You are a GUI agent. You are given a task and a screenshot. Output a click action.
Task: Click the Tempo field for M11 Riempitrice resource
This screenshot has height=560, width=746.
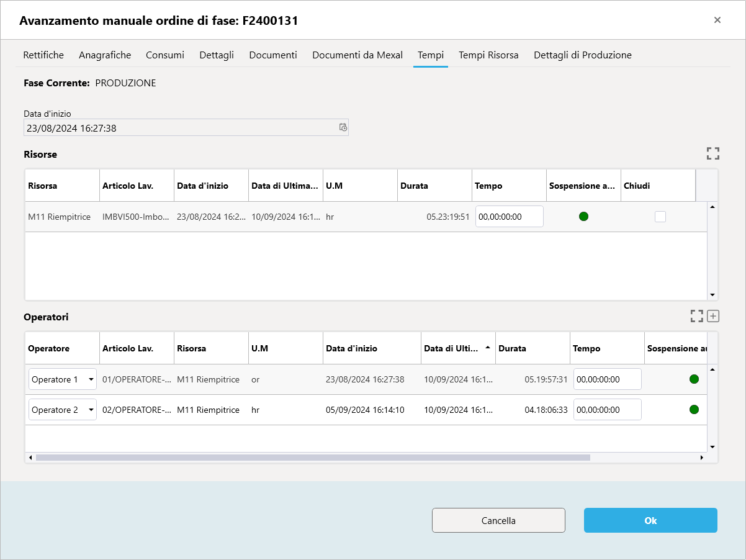tap(510, 217)
